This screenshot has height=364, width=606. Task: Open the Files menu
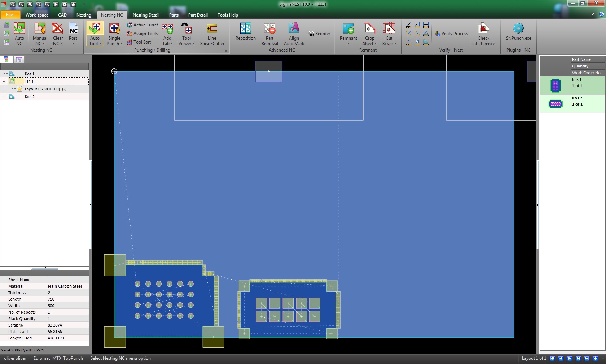10,15
